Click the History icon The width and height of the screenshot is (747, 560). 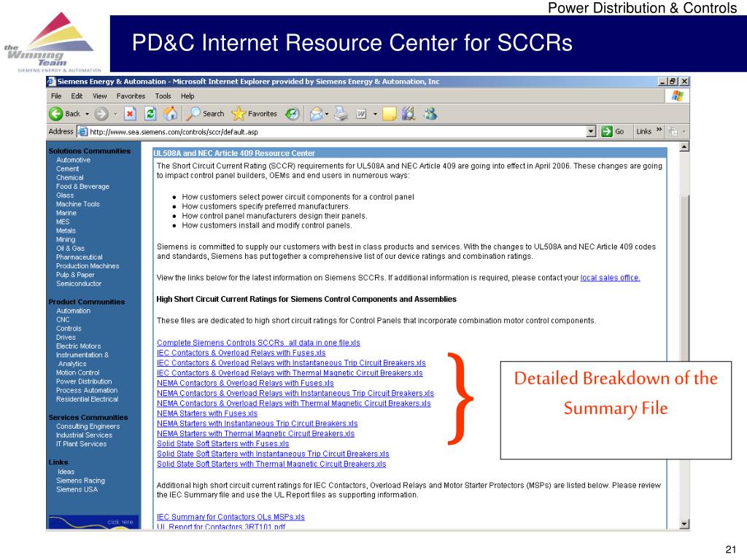click(292, 114)
